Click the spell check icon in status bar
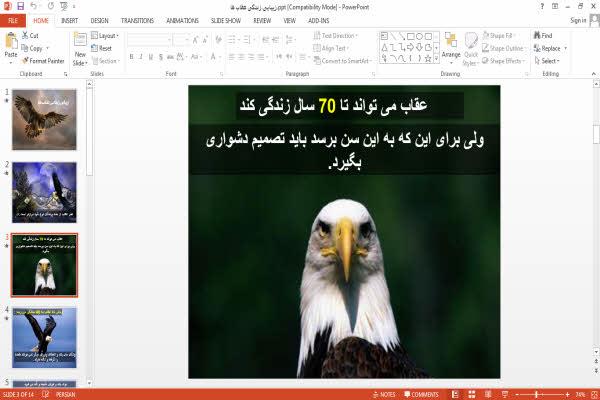Viewport: 600px width, 400px height. coord(46,394)
